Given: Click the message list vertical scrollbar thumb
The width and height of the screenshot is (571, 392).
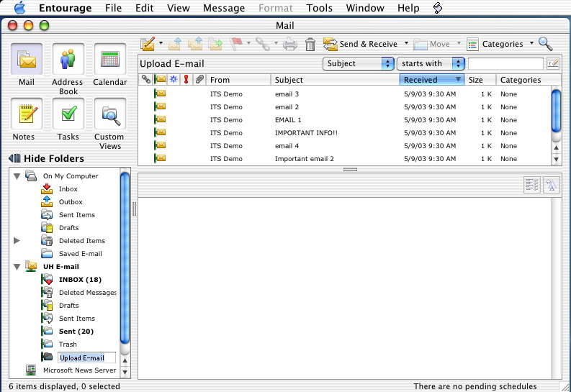Looking at the screenshot, I should [x=556, y=111].
